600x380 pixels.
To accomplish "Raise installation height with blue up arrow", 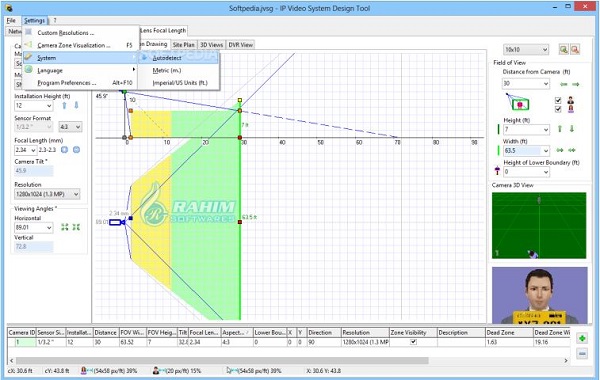I will (x=64, y=105).
